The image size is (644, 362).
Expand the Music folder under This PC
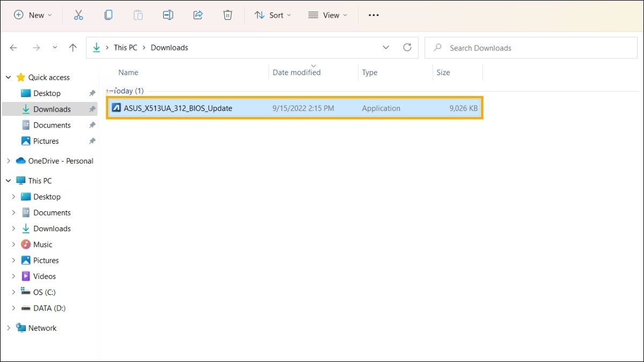pos(13,245)
